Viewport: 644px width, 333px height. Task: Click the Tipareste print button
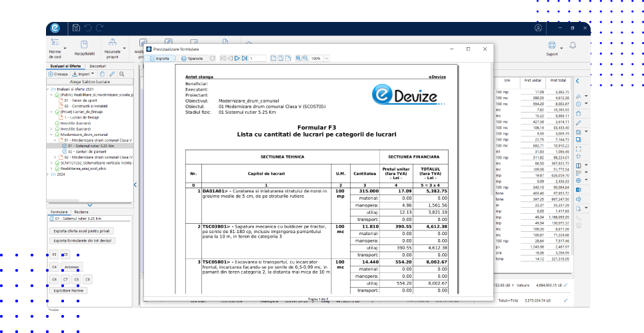[x=192, y=59]
